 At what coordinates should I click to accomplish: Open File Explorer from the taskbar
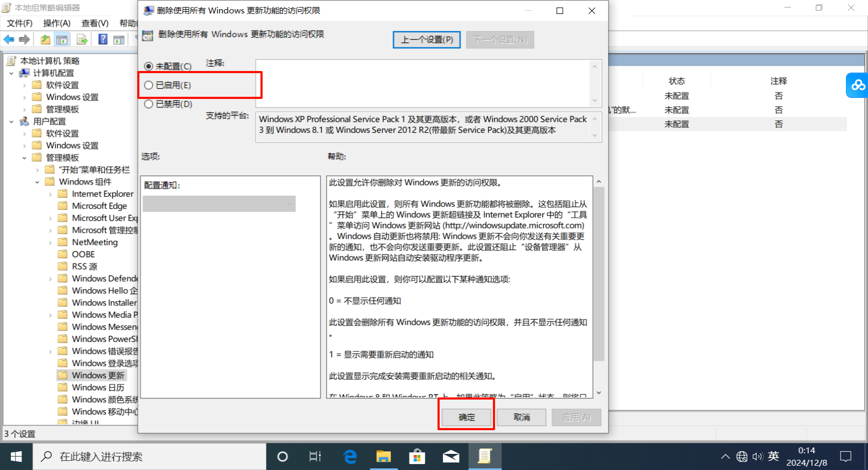point(384,457)
